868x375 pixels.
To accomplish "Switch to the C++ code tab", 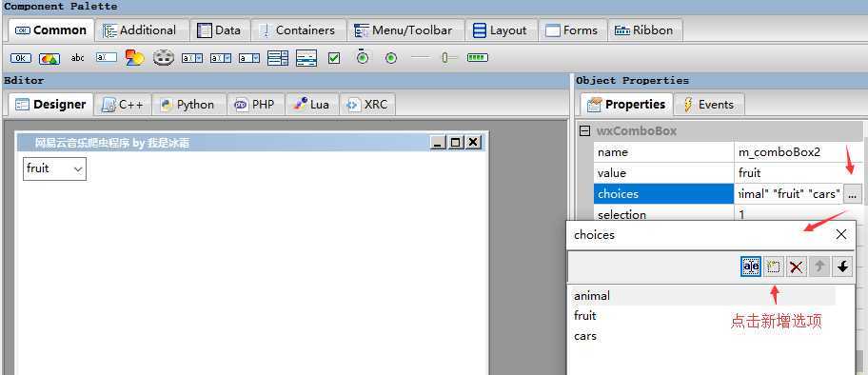I will click(123, 104).
